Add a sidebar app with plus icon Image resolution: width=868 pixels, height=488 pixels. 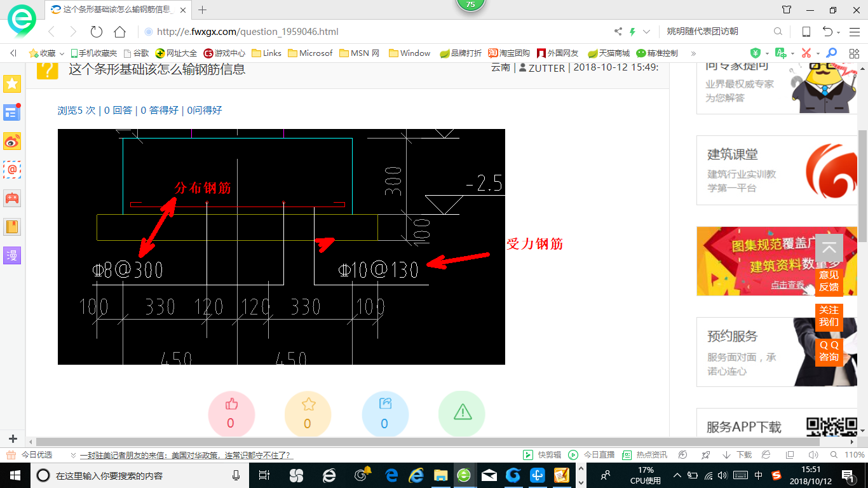[13, 439]
